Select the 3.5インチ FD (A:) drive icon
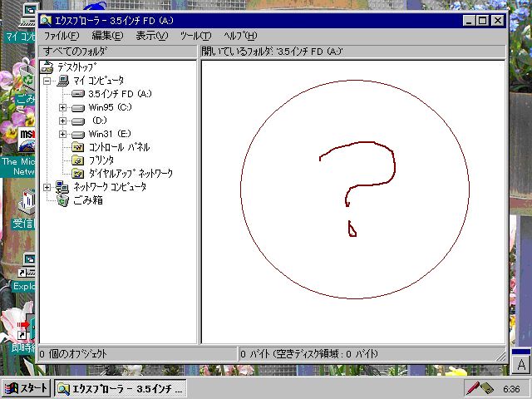The image size is (532, 399). [77, 94]
